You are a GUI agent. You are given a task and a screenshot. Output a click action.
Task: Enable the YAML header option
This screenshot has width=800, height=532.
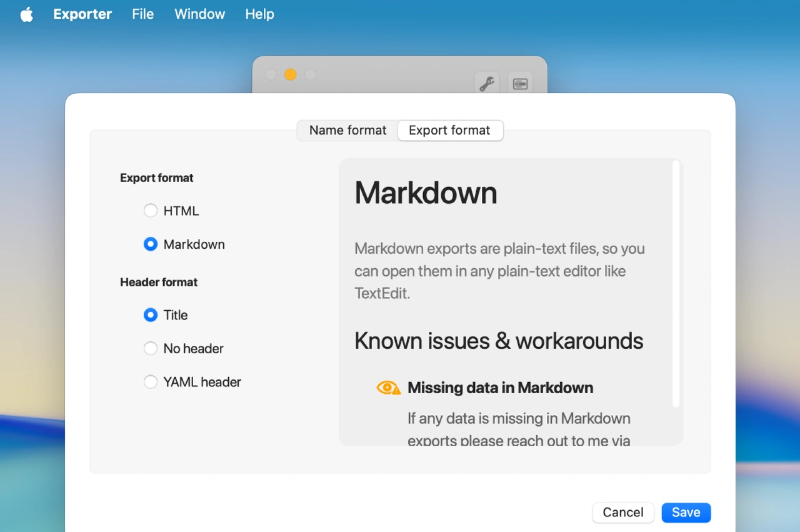click(151, 382)
